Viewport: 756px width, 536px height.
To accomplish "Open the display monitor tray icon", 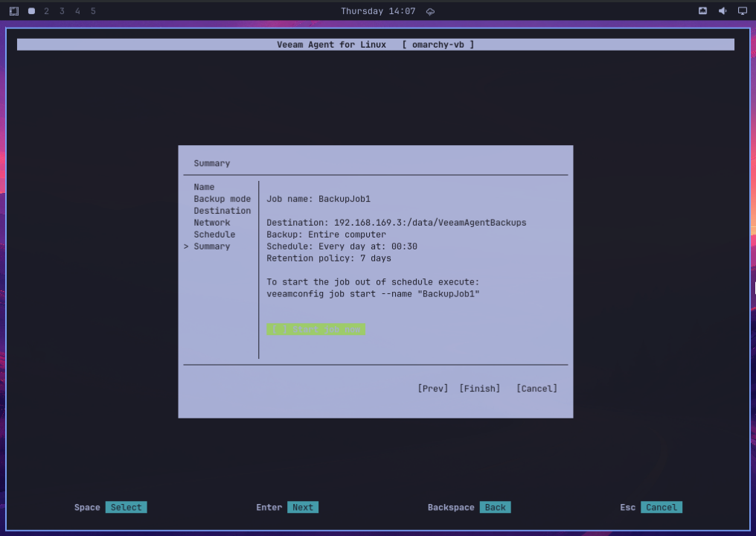I will coord(743,11).
